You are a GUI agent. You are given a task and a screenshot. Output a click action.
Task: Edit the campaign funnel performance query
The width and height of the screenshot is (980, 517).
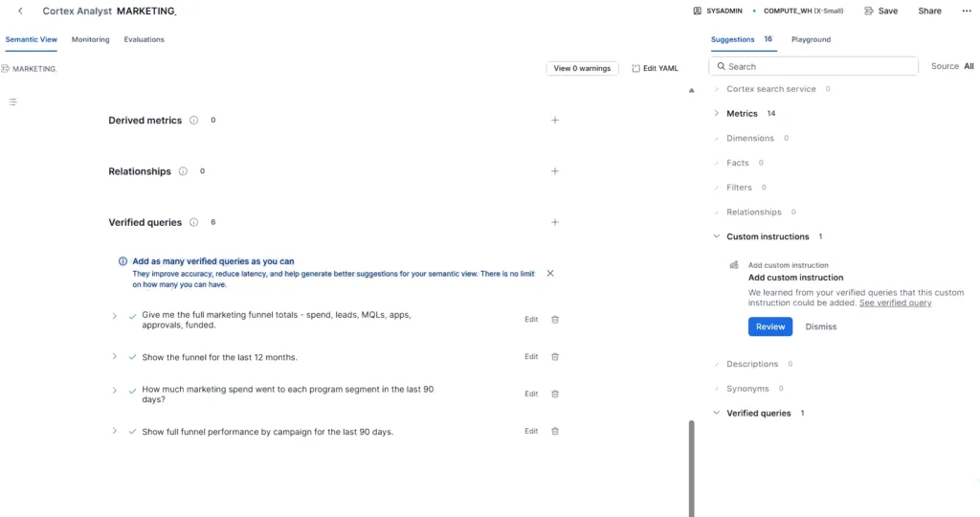[531, 431]
